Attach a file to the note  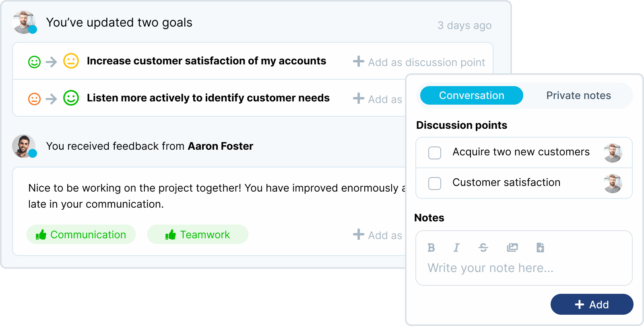click(x=540, y=248)
